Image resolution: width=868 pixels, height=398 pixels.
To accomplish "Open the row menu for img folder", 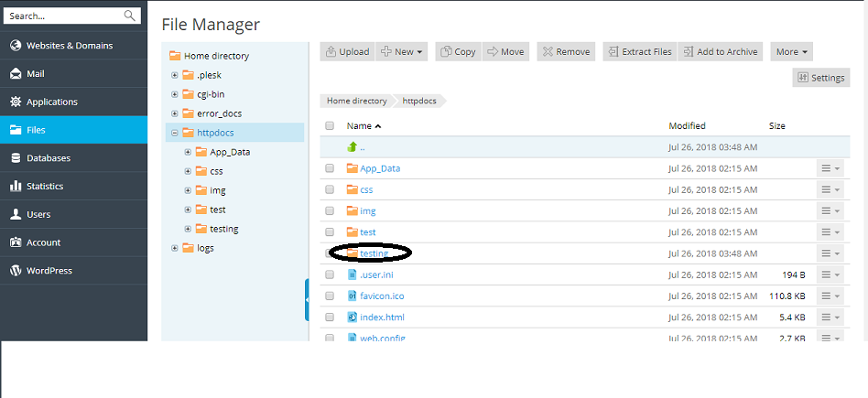I will (x=830, y=211).
